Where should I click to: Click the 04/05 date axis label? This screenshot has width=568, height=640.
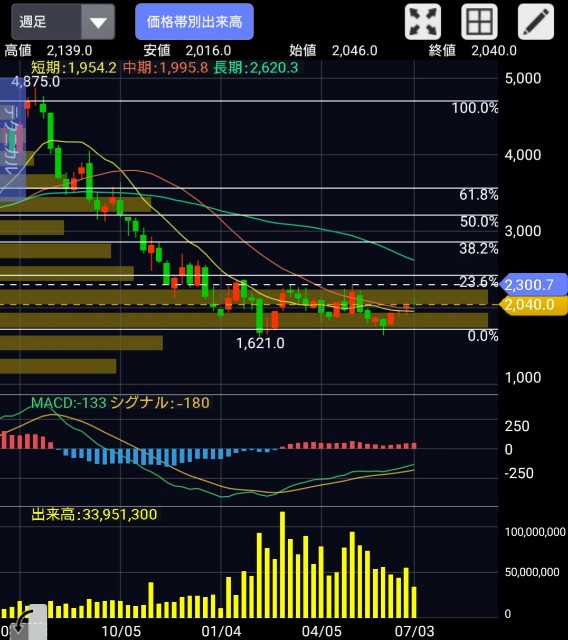[x=322, y=631]
